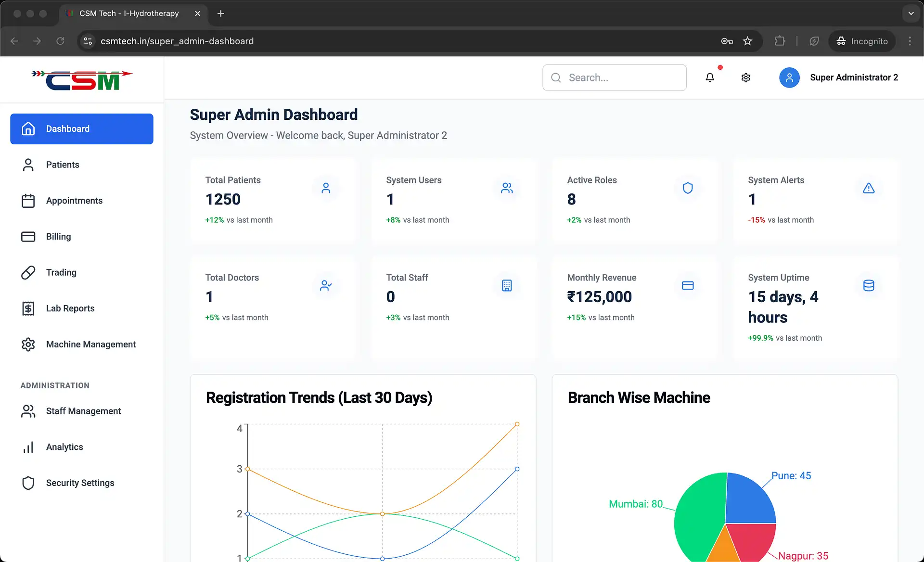Expand the tab search chevron
Image resolution: width=924 pixels, height=562 pixels.
(911, 13)
